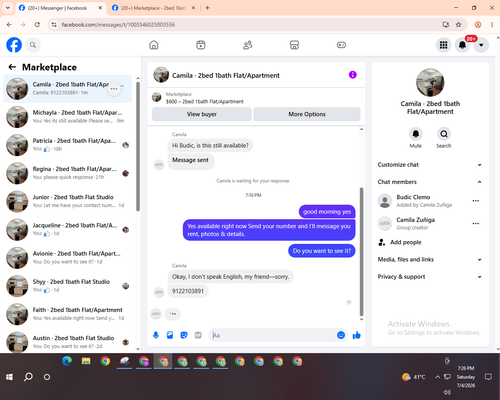Open the Facebook search magnifier
The width and height of the screenshot is (500, 400).
[x=33, y=45]
